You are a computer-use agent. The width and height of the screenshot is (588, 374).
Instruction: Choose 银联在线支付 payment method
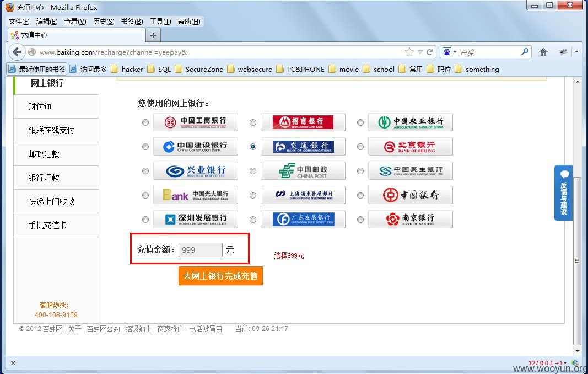56,130
